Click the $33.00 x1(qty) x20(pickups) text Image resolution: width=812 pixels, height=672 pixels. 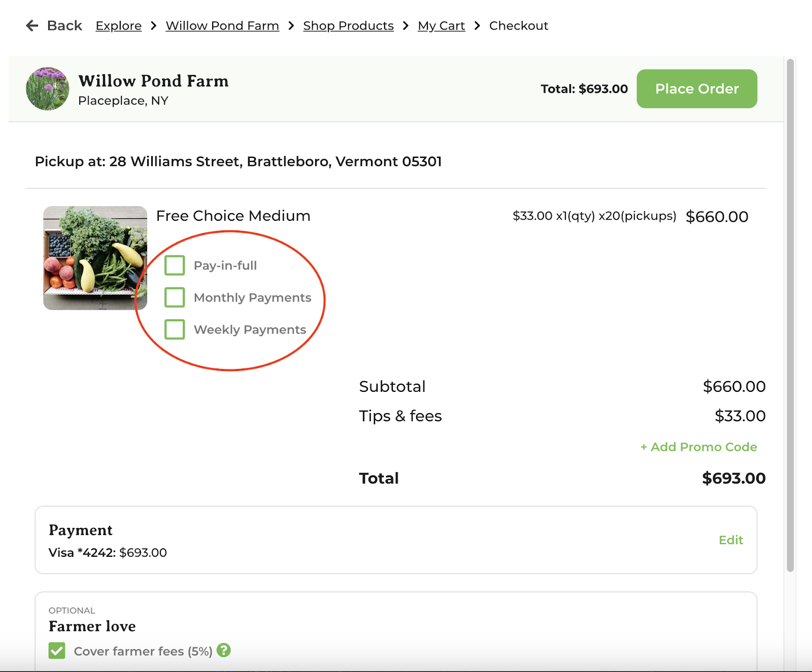pyautogui.click(x=594, y=216)
